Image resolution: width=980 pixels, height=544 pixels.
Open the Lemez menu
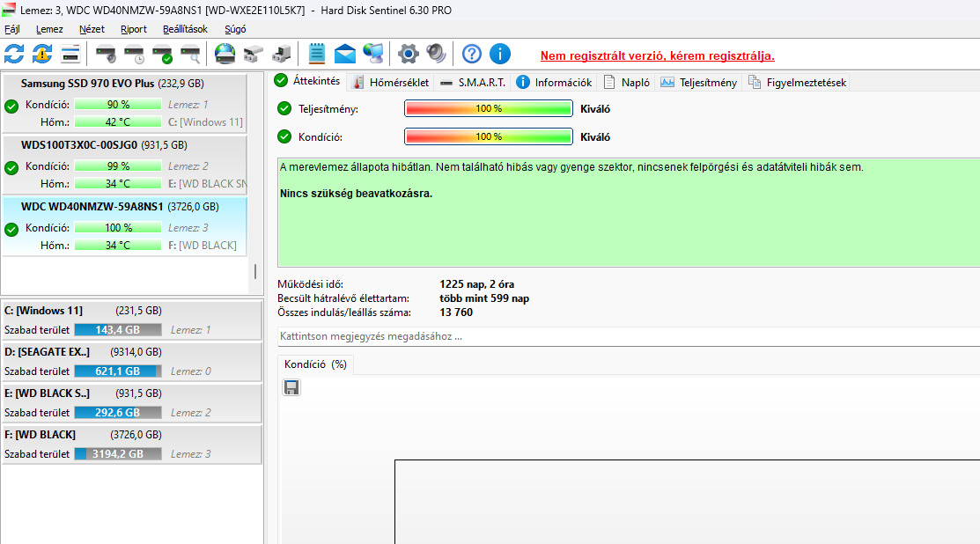(x=49, y=29)
